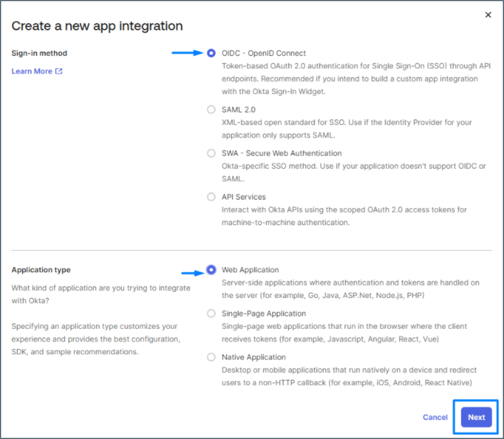Image resolution: width=504 pixels, height=439 pixels.
Task: Select the API Services radio button
Action: click(211, 197)
